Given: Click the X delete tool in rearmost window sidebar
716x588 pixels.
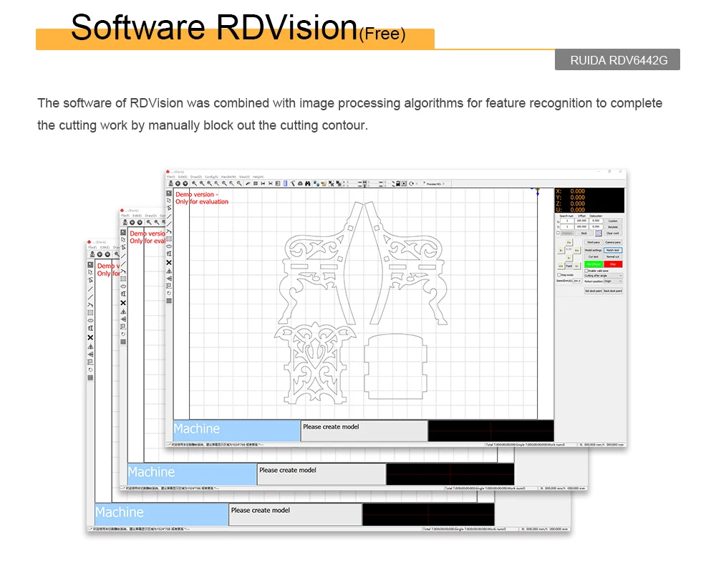Looking at the screenshot, I should tap(90, 337).
